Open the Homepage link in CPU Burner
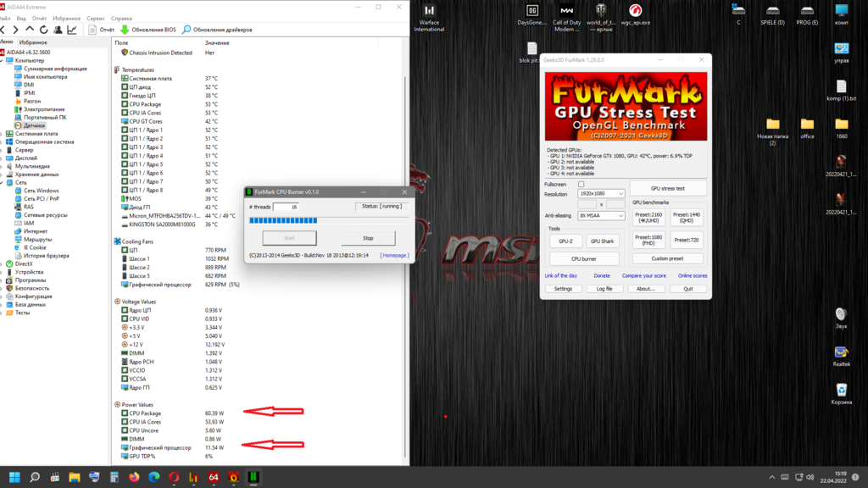 395,256
